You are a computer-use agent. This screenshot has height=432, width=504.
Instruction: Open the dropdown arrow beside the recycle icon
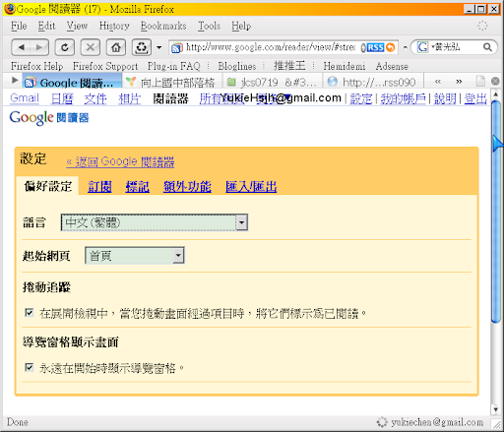(x=158, y=48)
